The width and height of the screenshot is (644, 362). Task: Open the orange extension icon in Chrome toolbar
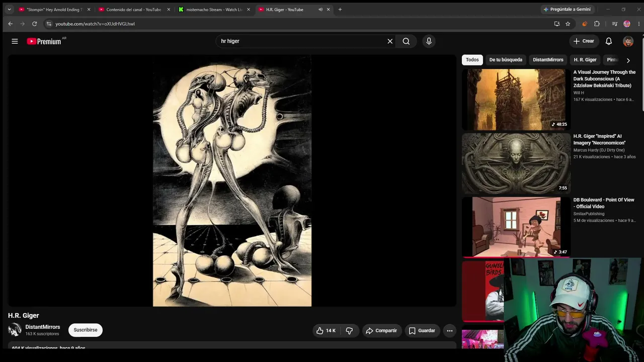click(585, 24)
